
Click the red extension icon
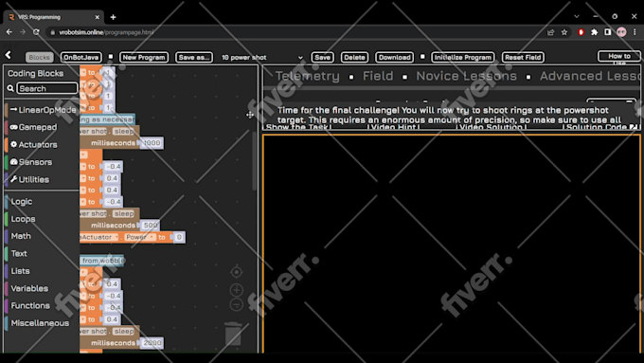(581, 32)
